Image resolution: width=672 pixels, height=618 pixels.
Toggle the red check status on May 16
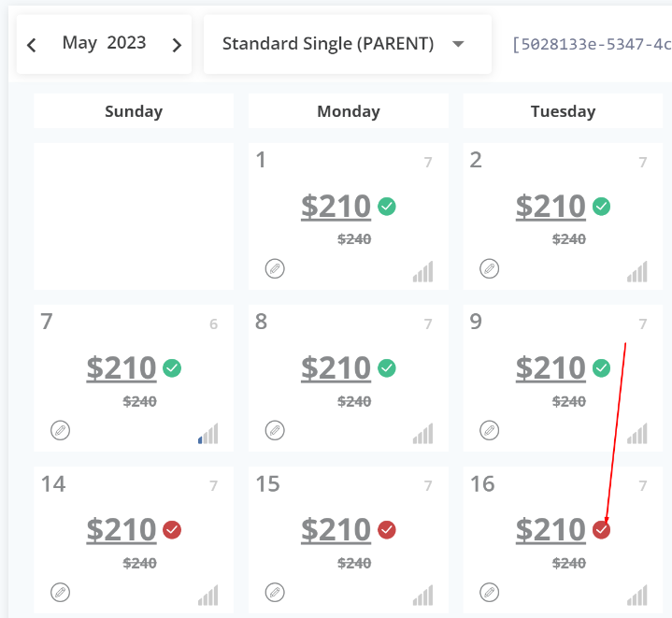coord(602,530)
